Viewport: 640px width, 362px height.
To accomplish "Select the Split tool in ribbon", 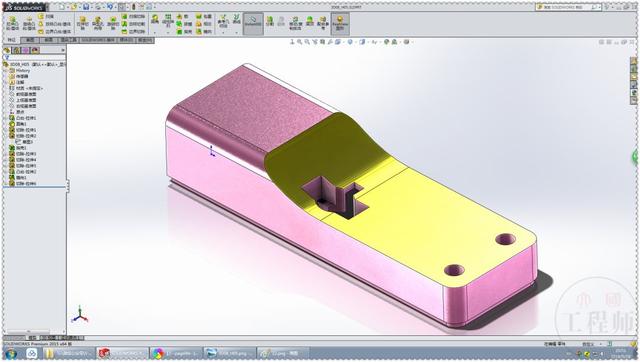I will coord(270,21).
